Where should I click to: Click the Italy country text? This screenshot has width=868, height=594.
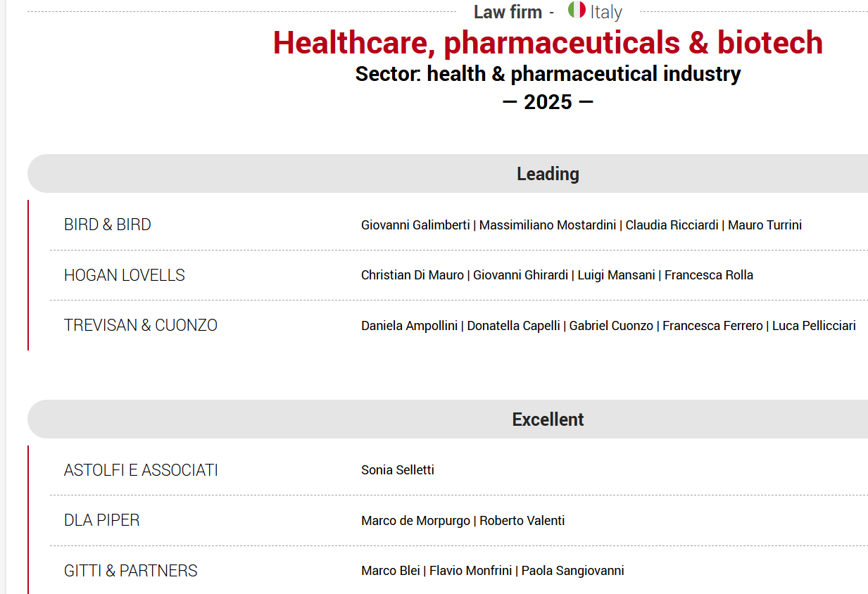[x=606, y=12]
